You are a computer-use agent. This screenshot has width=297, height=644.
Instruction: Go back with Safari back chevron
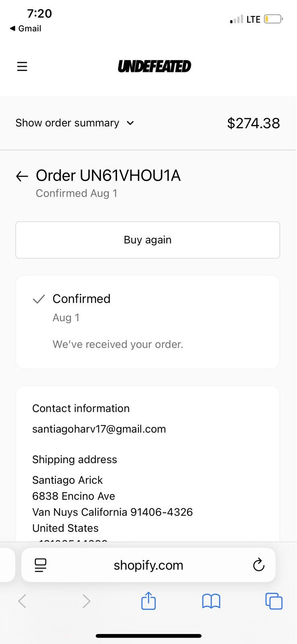coord(22,601)
